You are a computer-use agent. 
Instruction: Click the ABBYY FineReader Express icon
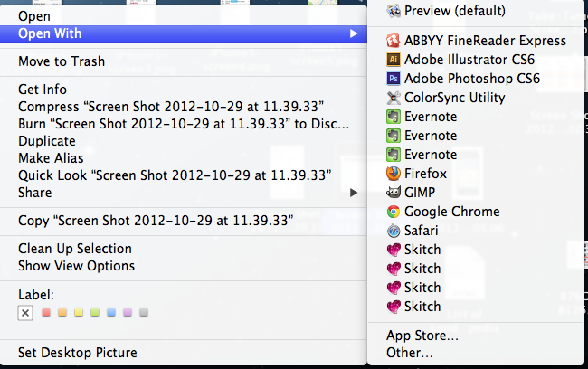tap(394, 41)
